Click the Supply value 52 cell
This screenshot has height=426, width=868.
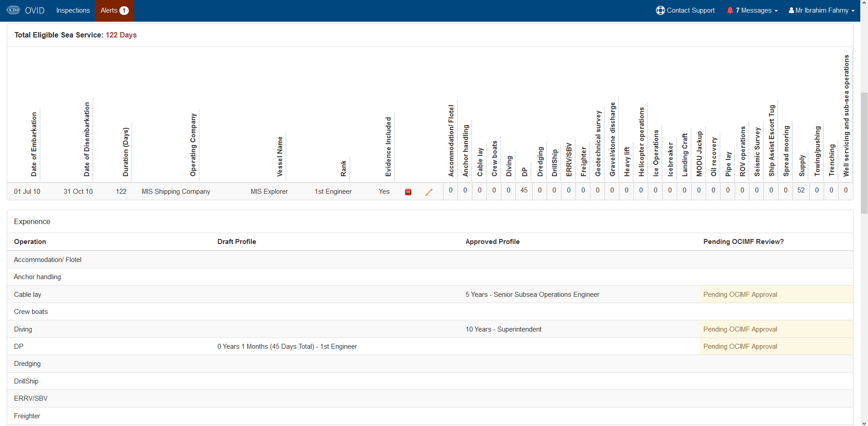[801, 190]
